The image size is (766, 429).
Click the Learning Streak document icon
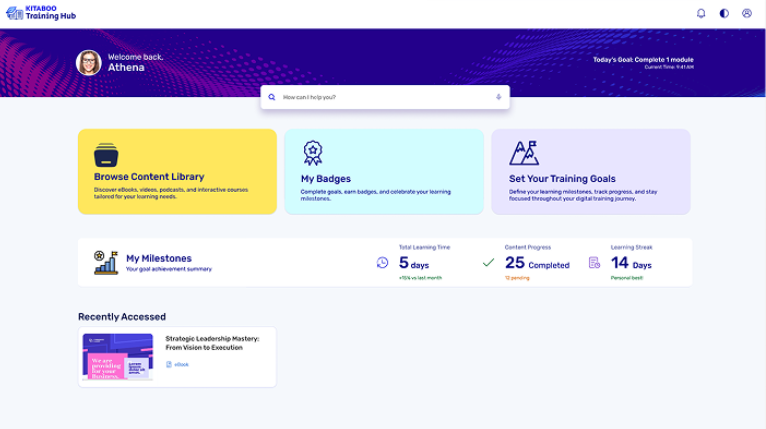point(594,263)
